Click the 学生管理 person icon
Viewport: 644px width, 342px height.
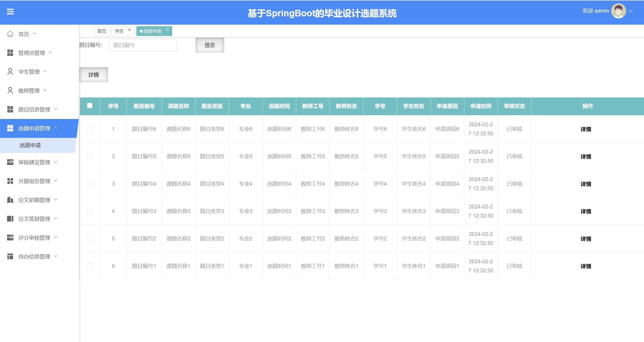(x=10, y=72)
